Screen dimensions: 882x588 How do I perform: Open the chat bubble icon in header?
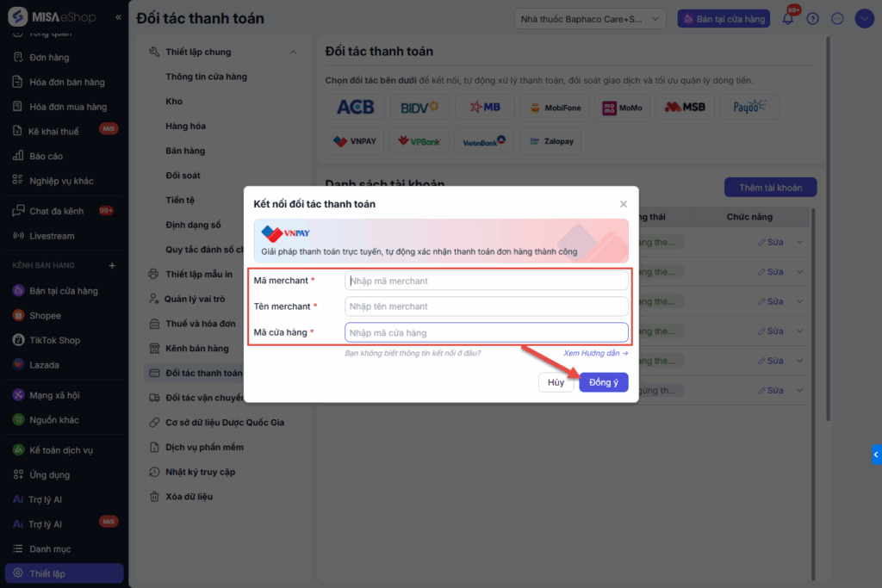[x=837, y=19]
